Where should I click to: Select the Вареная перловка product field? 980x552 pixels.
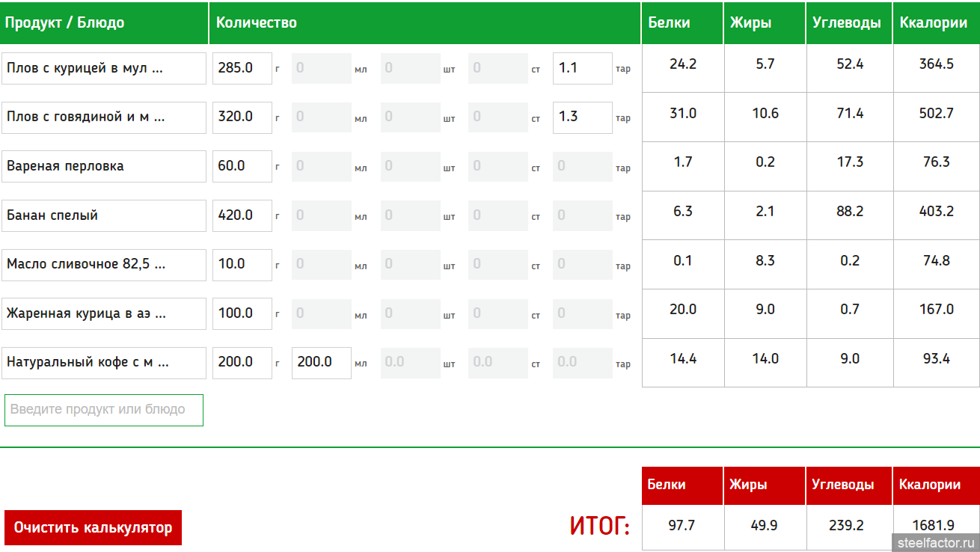104,166
